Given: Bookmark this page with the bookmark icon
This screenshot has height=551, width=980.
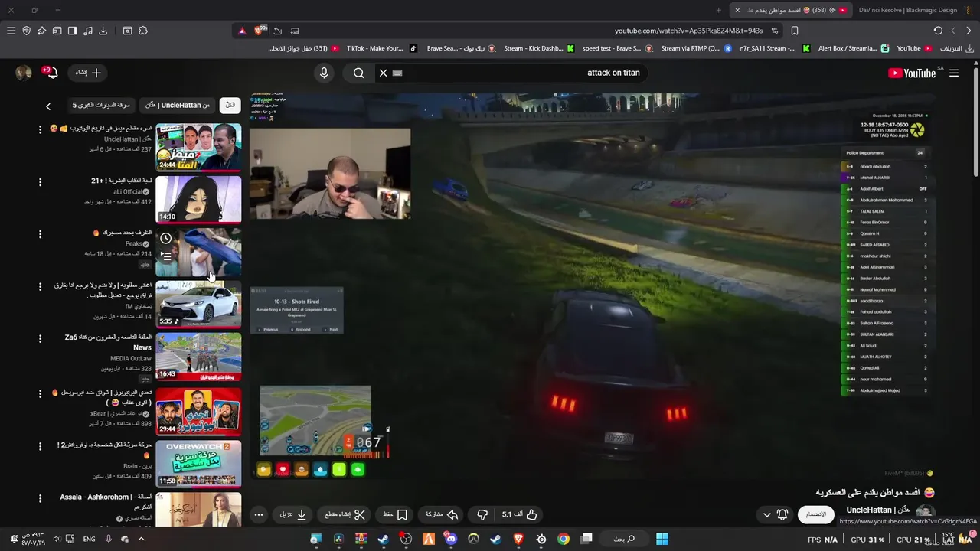Looking at the screenshot, I should point(795,31).
